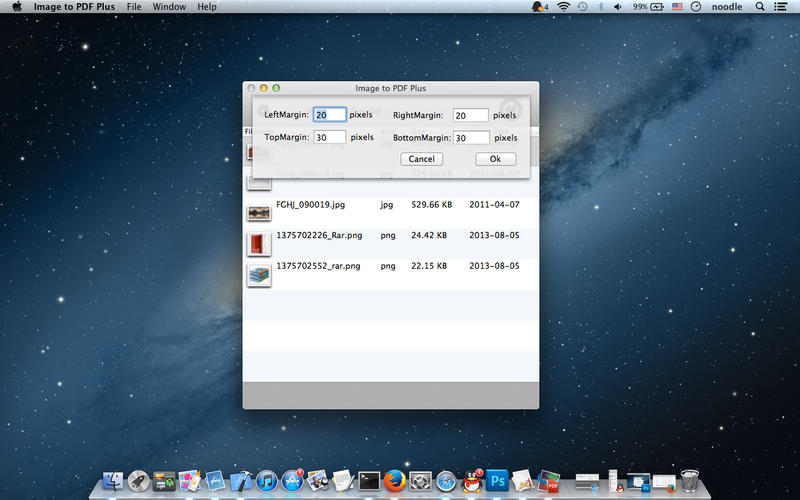The height and width of the screenshot is (500, 800).
Task: Open the Apple menu
Action: pyautogui.click(x=17, y=7)
